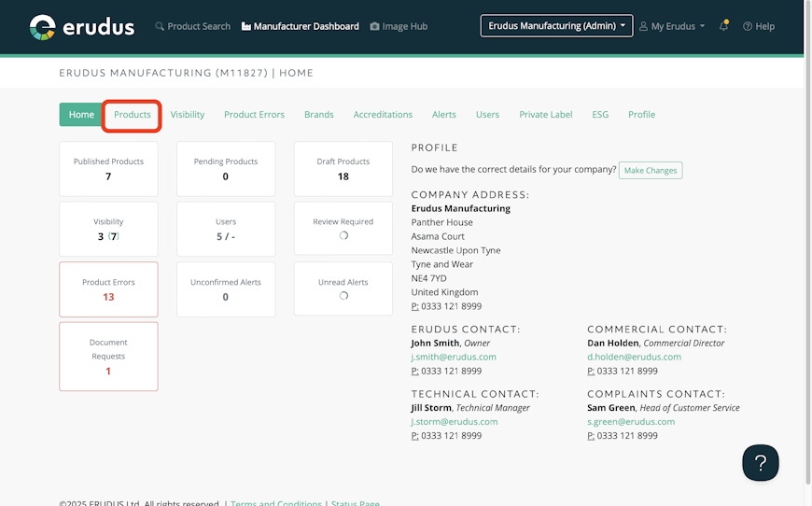Open Help in the top bar
Viewport: 812px width, 506px height.
[x=759, y=26]
